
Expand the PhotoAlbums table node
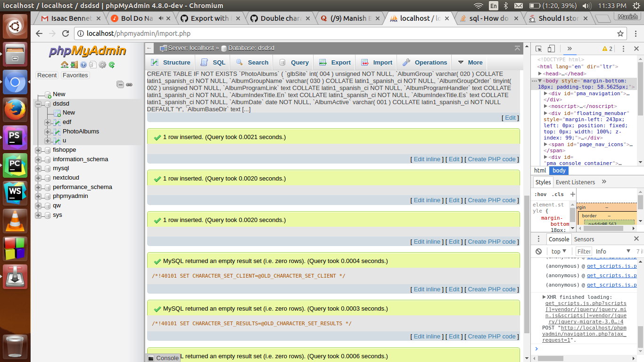click(47, 132)
